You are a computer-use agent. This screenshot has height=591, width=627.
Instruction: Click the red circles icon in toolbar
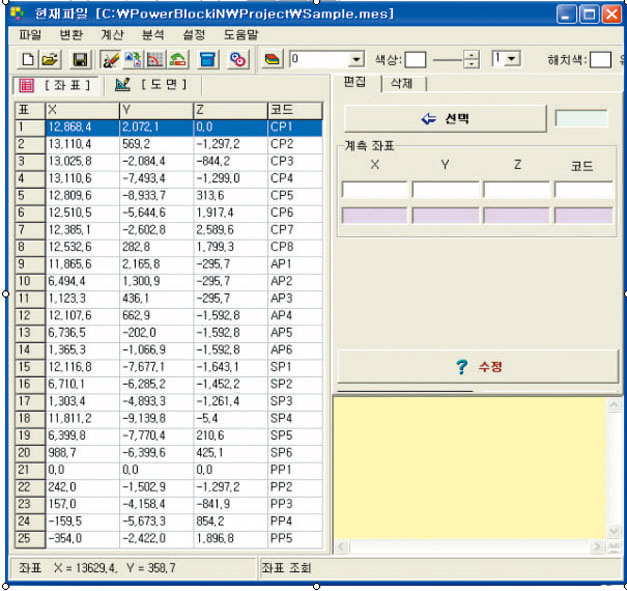tap(238, 60)
